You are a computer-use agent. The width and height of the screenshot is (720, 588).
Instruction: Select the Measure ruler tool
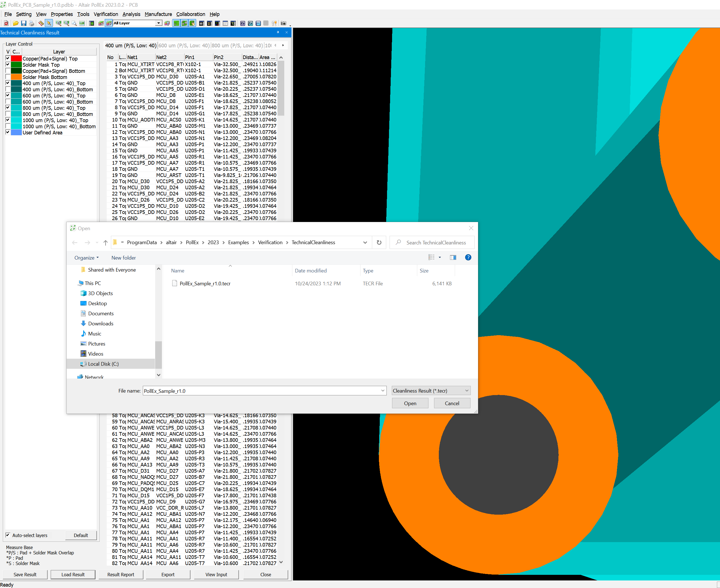pos(41,23)
